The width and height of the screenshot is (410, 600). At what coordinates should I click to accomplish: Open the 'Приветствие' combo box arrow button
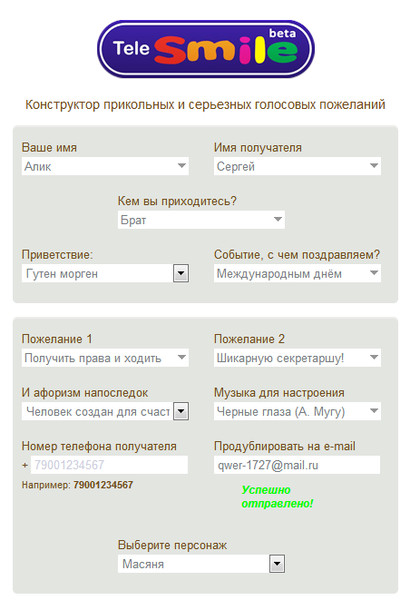(181, 273)
